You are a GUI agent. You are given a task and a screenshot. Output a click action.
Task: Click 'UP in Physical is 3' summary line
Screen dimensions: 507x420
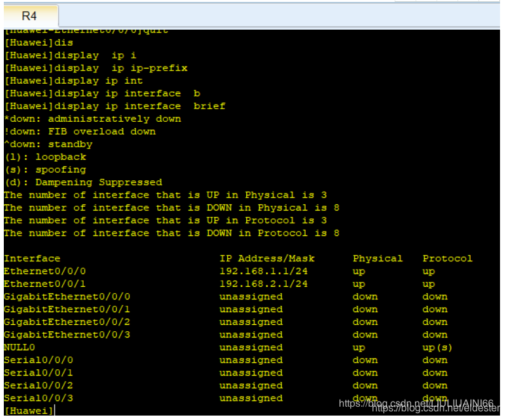(x=166, y=195)
